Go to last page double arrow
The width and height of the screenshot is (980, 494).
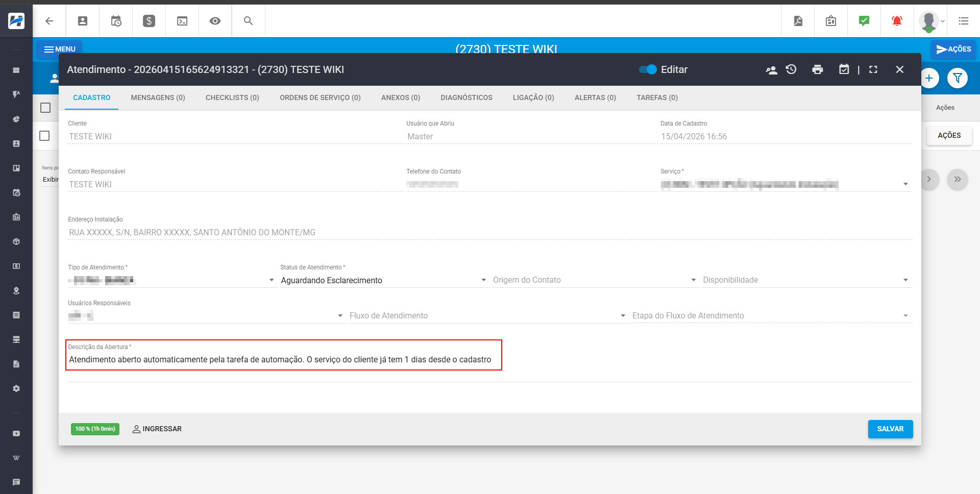point(958,179)
